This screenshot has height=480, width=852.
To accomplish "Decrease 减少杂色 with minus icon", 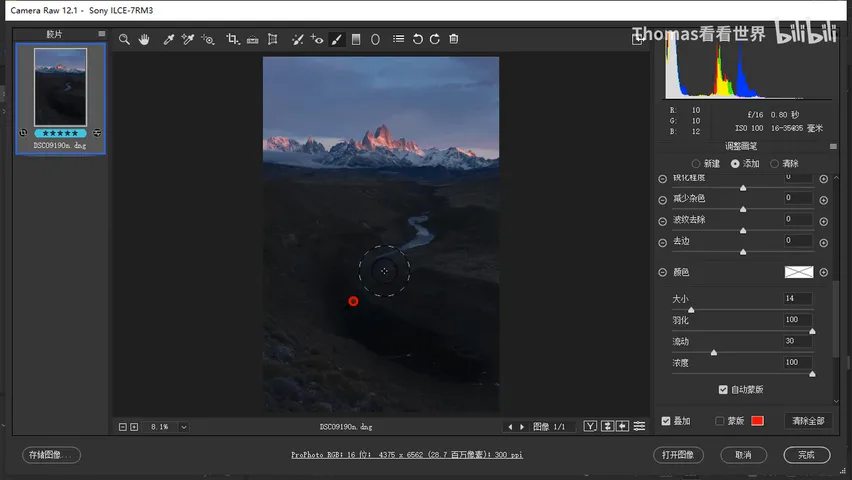I will pyautogui.click(x=662, y=200).
